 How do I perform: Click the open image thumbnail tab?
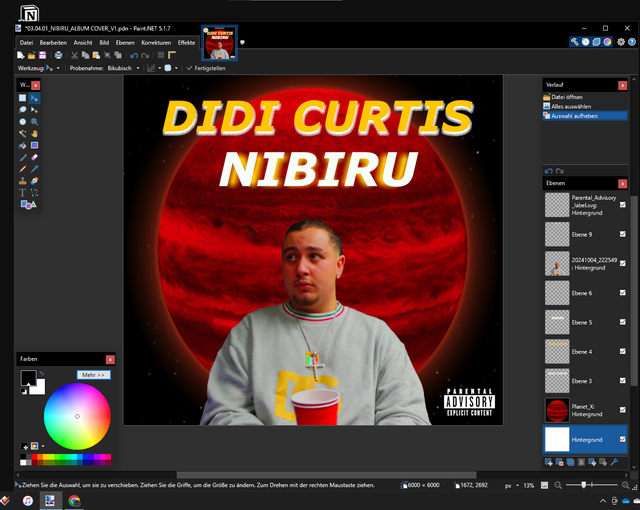[220, 43]
